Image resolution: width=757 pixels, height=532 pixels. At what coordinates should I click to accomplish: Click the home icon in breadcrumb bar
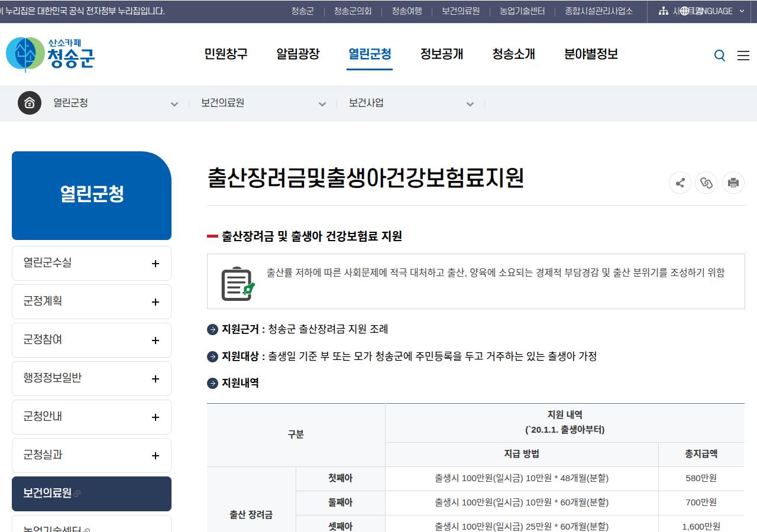point(30,103)
